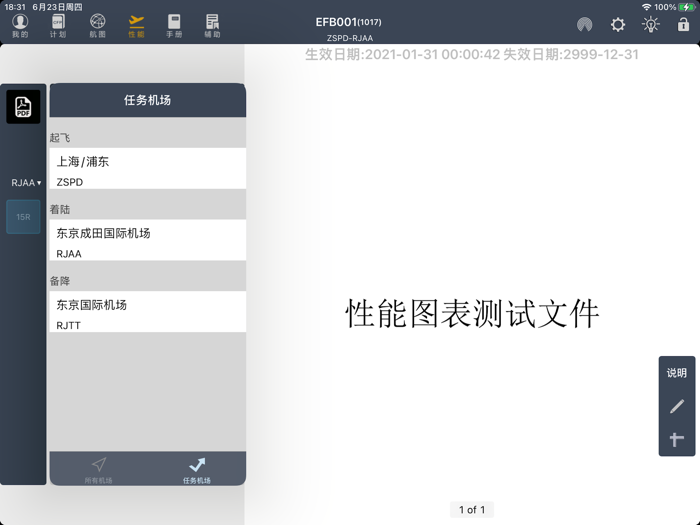Image resolution: width=700 pixels, height=525 pixels.
Task: Open the 手册 manuals tab
Action: (x=174, y=26)
